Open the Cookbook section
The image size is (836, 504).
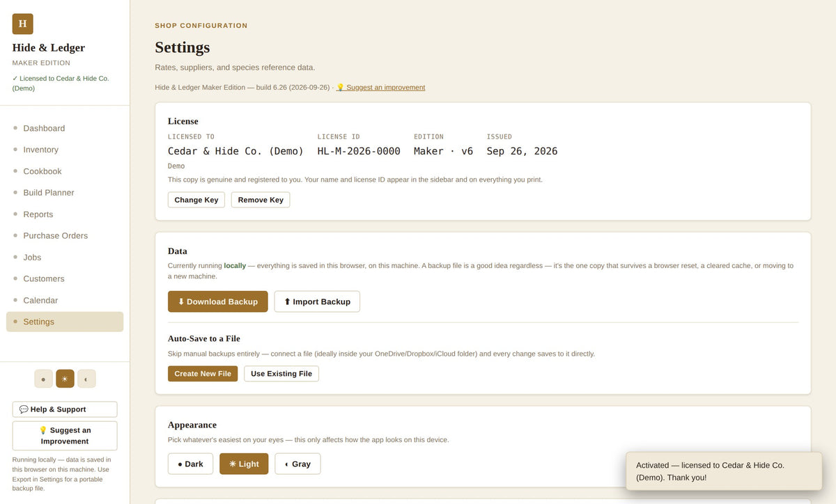(x=65, y=171)
